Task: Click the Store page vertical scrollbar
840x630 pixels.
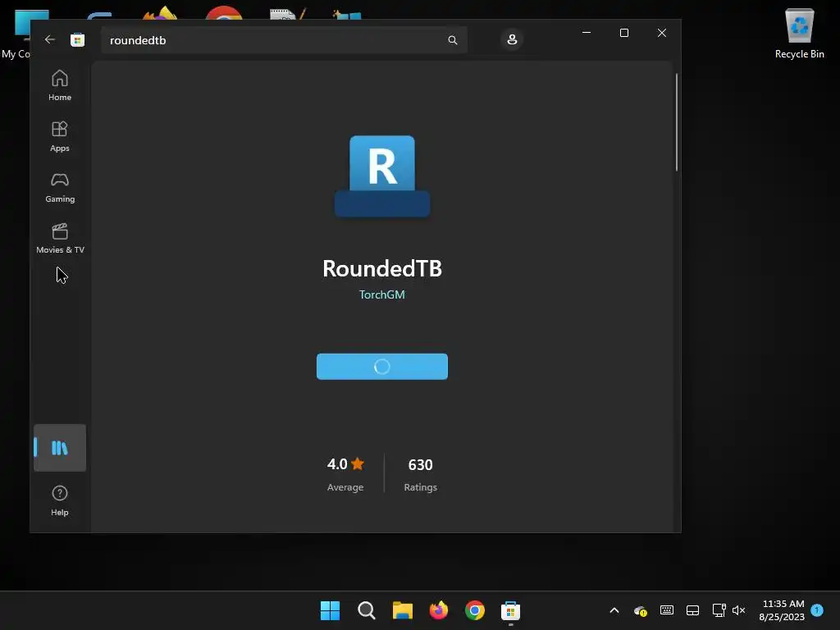Action: 677,122
